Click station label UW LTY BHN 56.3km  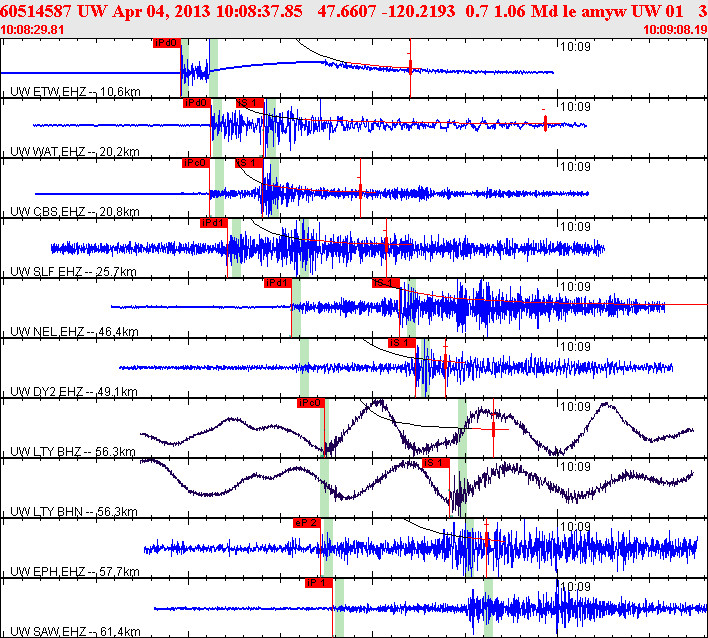[74, 512]
